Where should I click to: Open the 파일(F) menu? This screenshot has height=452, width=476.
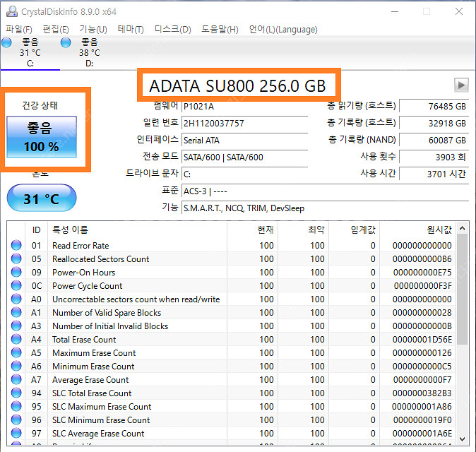(19, 30)
